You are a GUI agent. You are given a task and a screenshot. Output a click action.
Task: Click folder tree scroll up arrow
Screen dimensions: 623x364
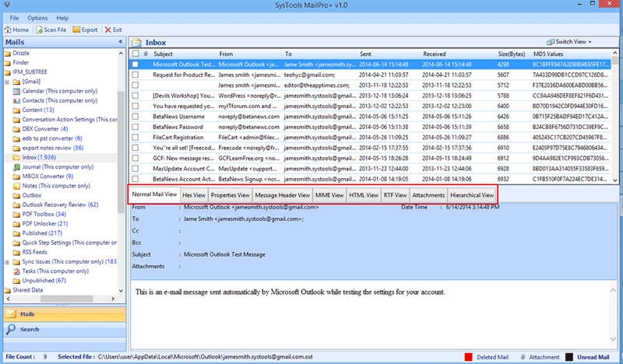[x=121, y=53]
